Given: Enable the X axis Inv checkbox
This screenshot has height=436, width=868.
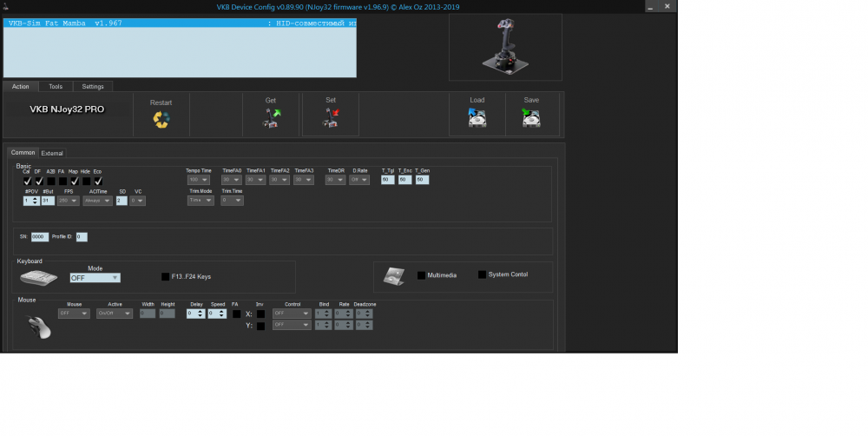Looking at the screenshot, I should pos(260,314).
